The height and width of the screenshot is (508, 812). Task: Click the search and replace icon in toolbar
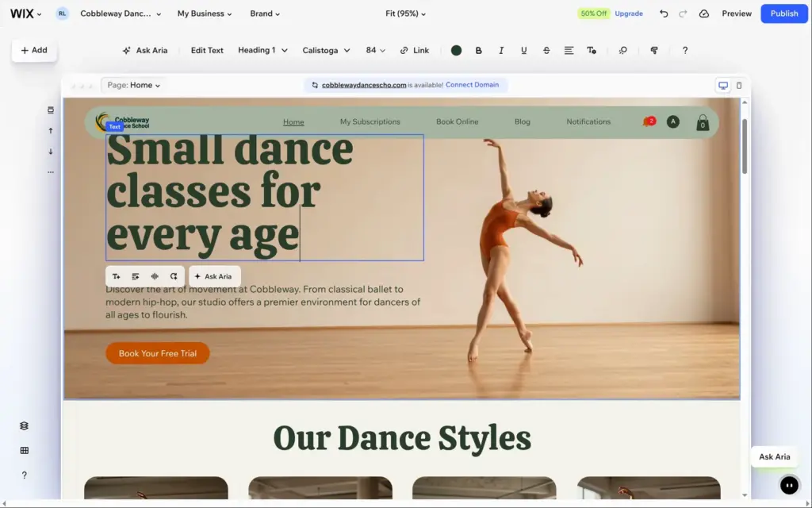[623, 50]
